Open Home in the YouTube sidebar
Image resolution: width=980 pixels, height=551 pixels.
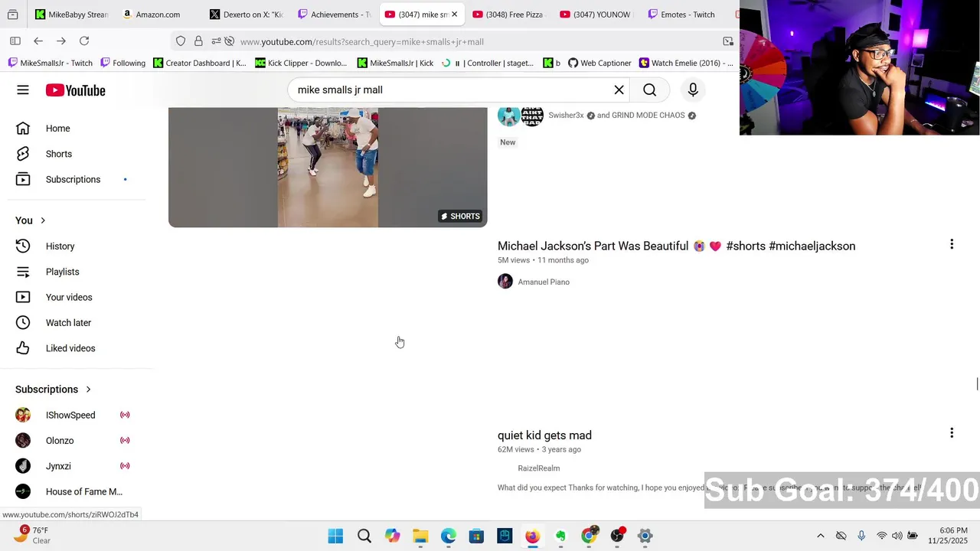(77, 129)
